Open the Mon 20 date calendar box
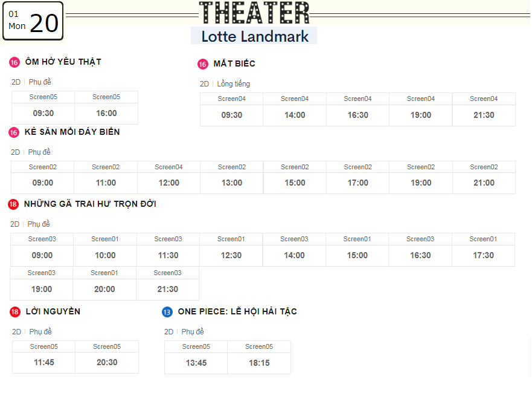This screenshot has height=393, width=532. 33,21
